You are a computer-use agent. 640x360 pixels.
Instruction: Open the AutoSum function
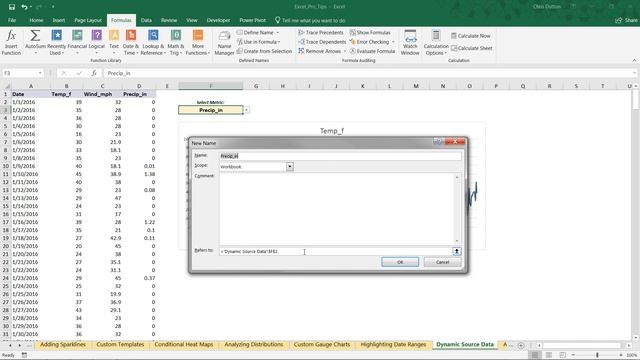pos(35,42)
